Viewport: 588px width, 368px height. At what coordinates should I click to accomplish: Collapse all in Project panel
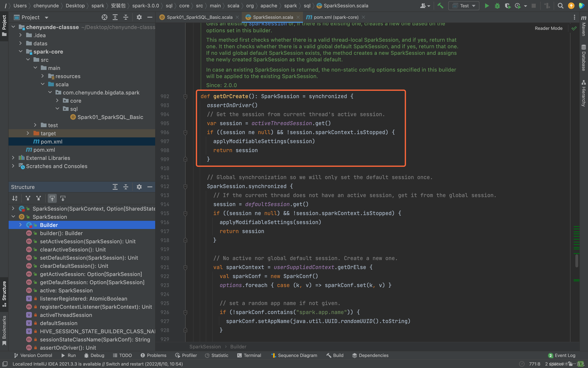tap(126, 17)
